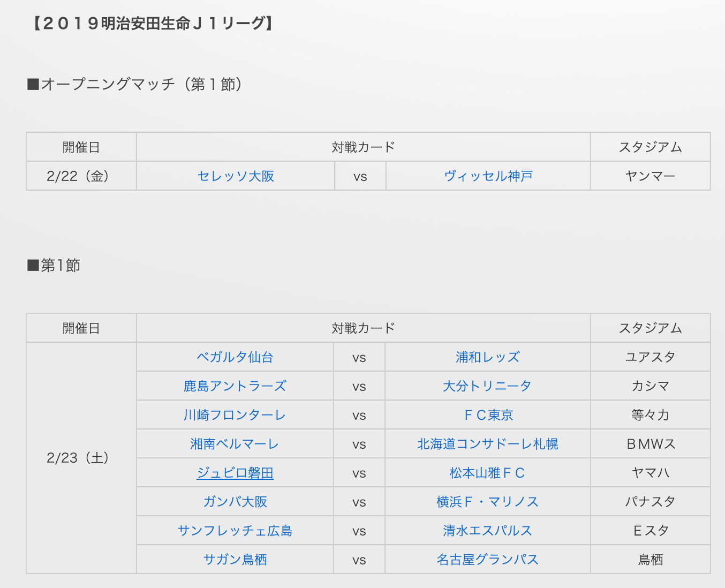The height and width of the screenshot is (588, 725).
Task: Open the 浦和レッズ link
Action: (x=487, y=357)
